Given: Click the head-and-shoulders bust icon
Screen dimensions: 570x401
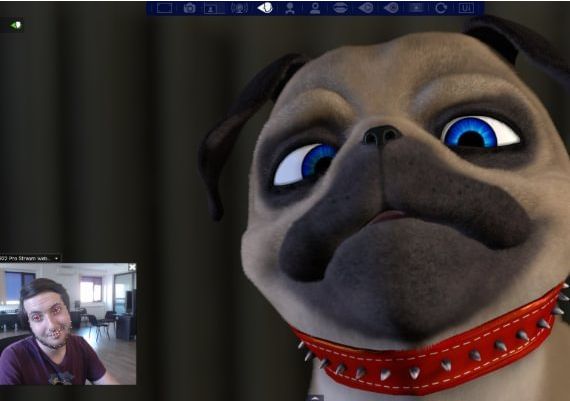Looking at the screenshot, I should [315, 8].
